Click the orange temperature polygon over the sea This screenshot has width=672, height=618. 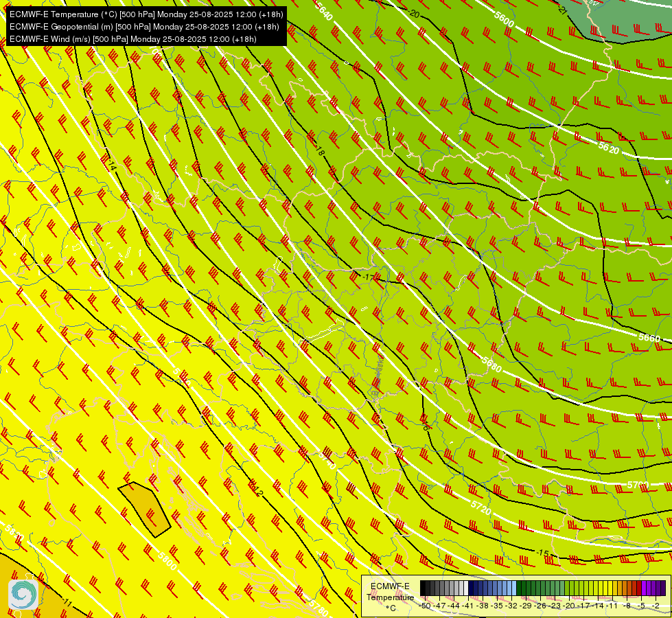point(145,509)
